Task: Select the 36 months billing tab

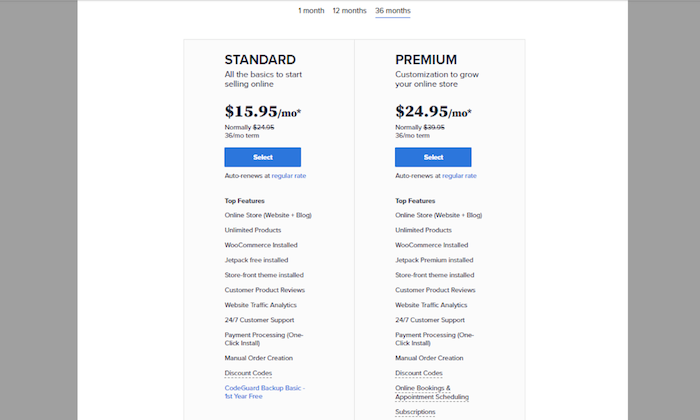Action: pos(393,11)
